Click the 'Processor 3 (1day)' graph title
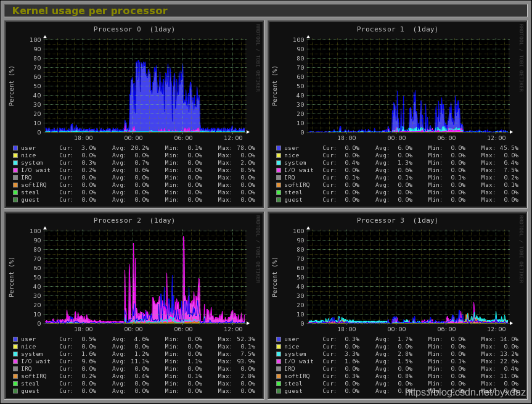 (x=398, y=220)
